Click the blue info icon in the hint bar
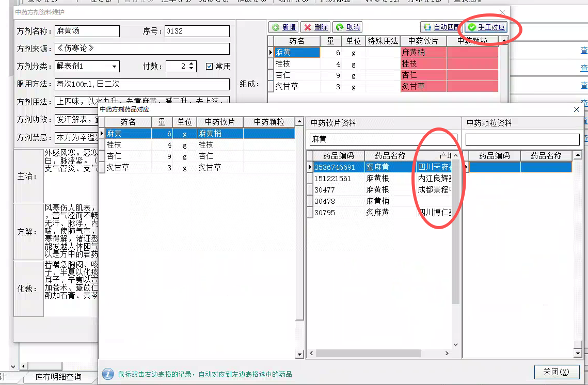The width and height of the screenshot is (588, 385). [108, 374]
